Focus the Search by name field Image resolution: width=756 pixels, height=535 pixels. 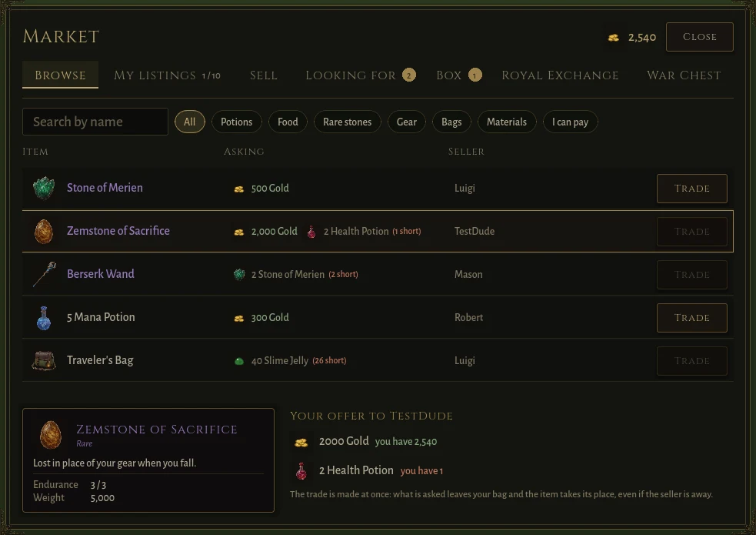click(95, 122)
